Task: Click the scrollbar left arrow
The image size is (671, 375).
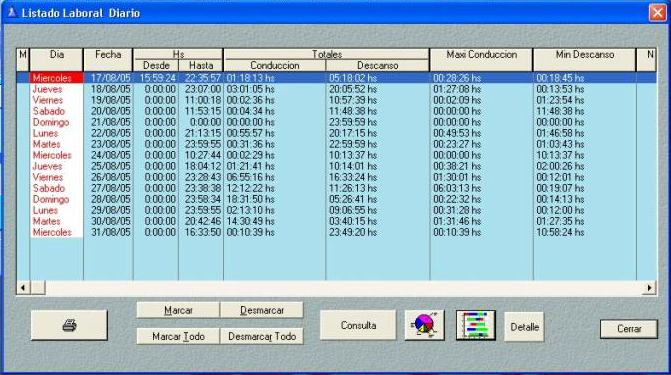Action: [23, 288]
